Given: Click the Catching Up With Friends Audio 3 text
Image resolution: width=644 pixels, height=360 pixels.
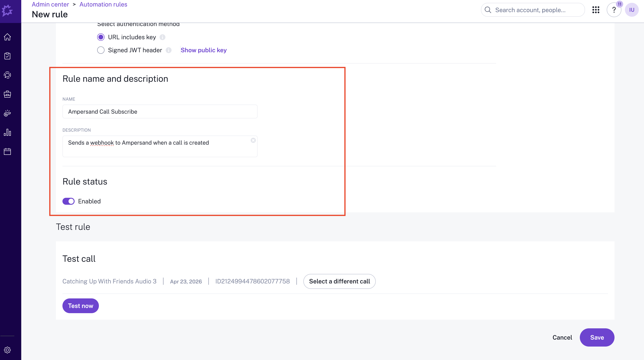Looking at the screenshot, I should click(x=110, y=281).
